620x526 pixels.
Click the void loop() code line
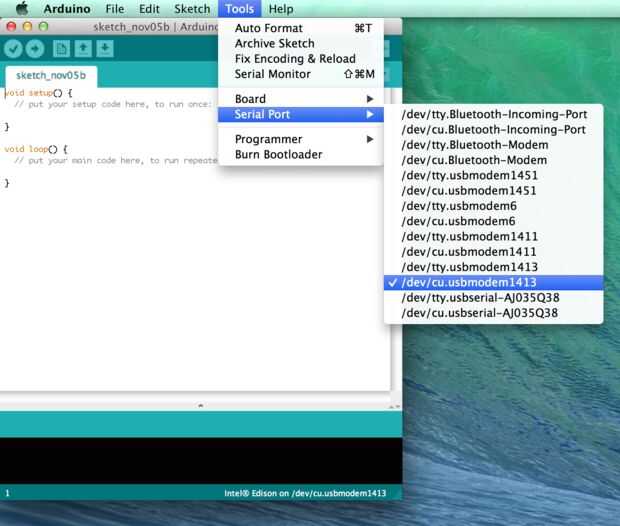pyautogui.click(x=36, y=149)
